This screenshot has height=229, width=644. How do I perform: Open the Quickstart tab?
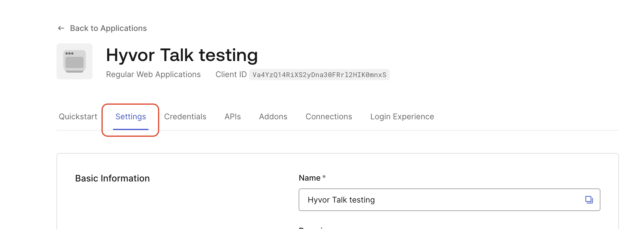pos(78,116)
